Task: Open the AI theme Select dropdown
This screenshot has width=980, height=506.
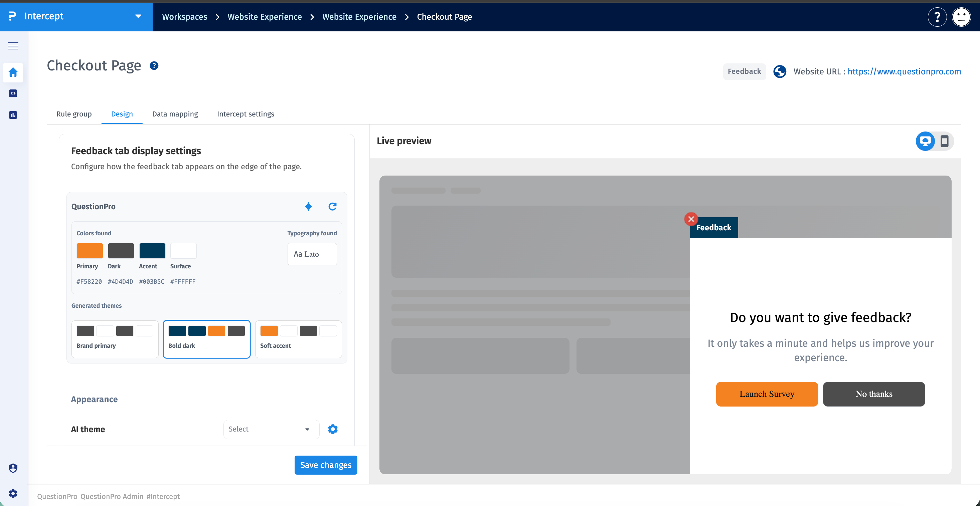Action: pyautogui.click(x=271, y=429)
